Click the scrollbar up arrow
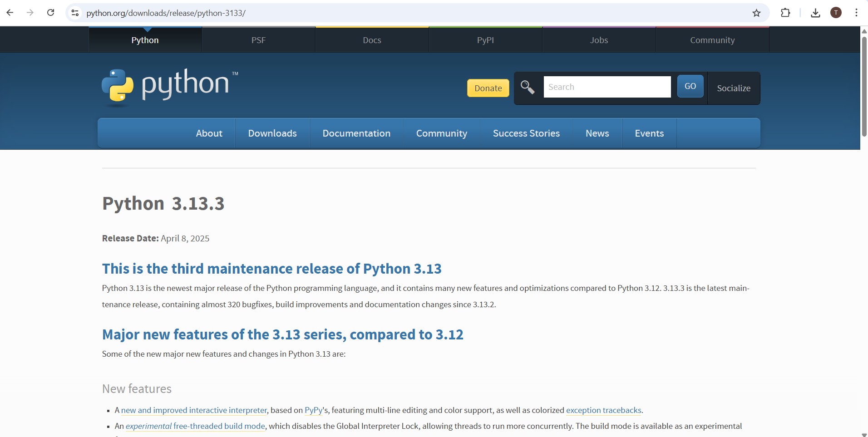This screenshot has width=868, height=437. coord(864,31)
